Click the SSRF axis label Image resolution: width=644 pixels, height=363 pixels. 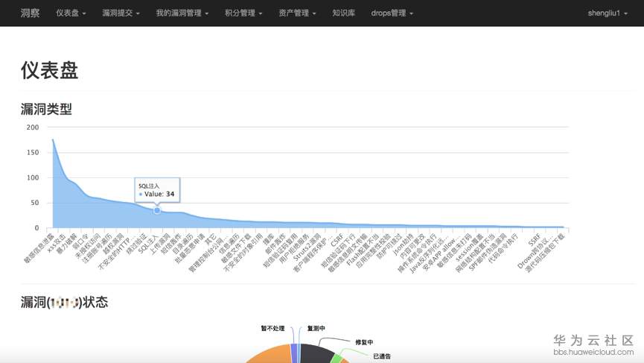535,240
